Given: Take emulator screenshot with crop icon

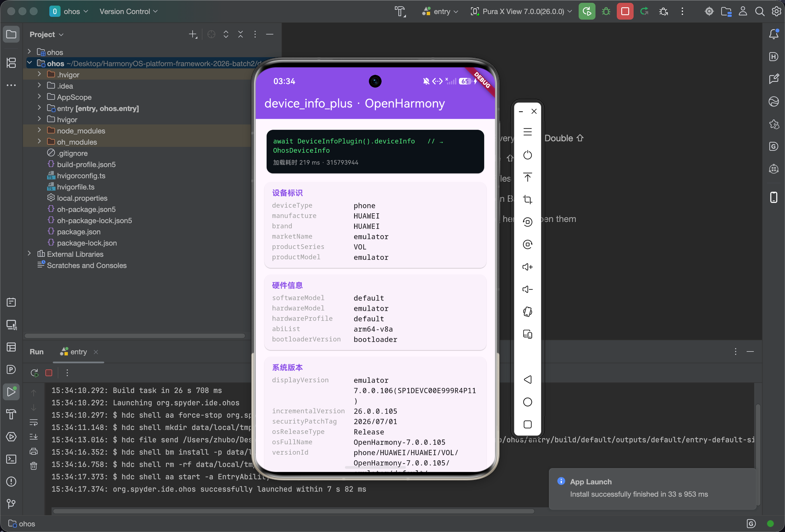Looking at the screenshot, I should pos(527,199).
